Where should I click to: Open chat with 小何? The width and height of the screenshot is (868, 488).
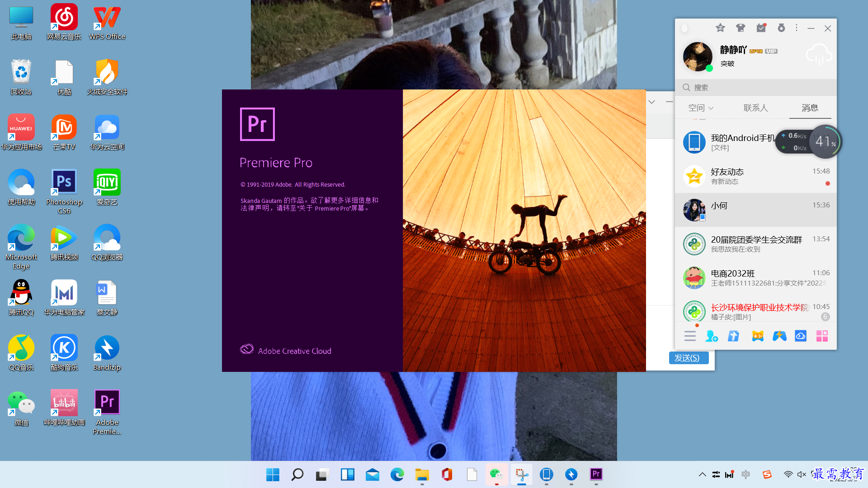[755, 210]
